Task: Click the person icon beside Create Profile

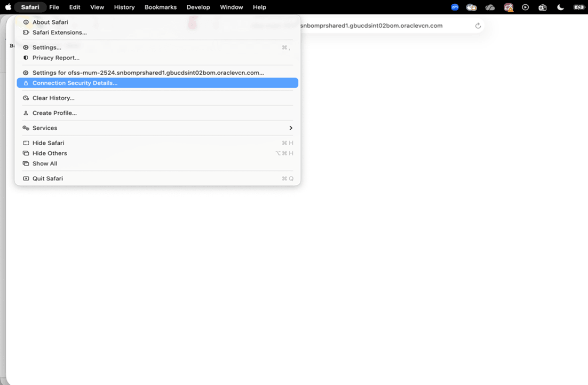Action: pos(26,113)
